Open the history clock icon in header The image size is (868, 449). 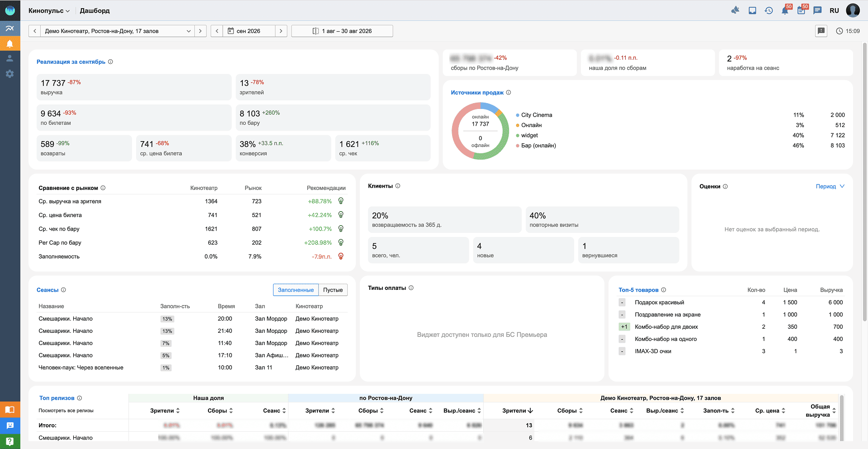pos(769,10)
